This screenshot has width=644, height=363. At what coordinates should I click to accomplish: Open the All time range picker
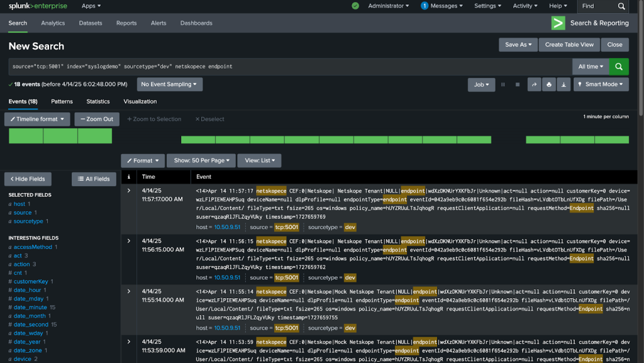click(591, 67)
